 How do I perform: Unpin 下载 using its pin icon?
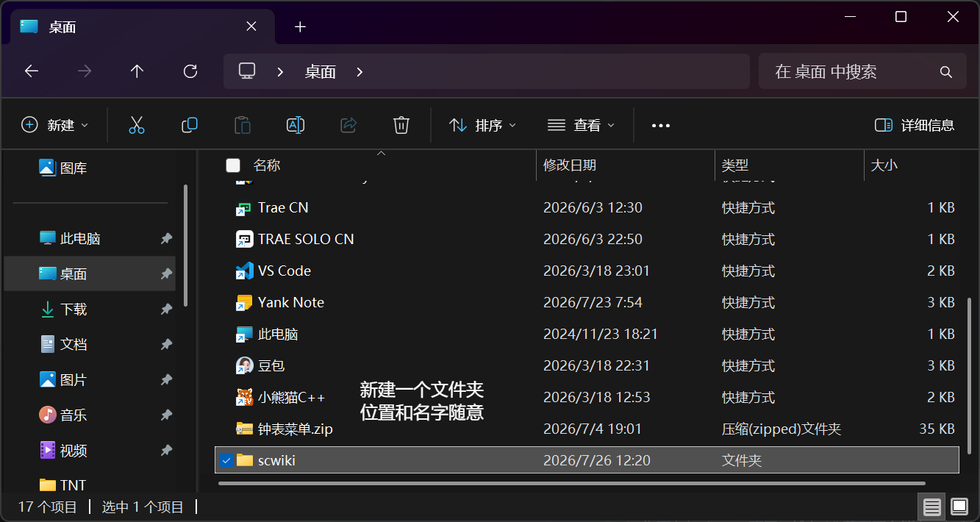pos(166,310)
